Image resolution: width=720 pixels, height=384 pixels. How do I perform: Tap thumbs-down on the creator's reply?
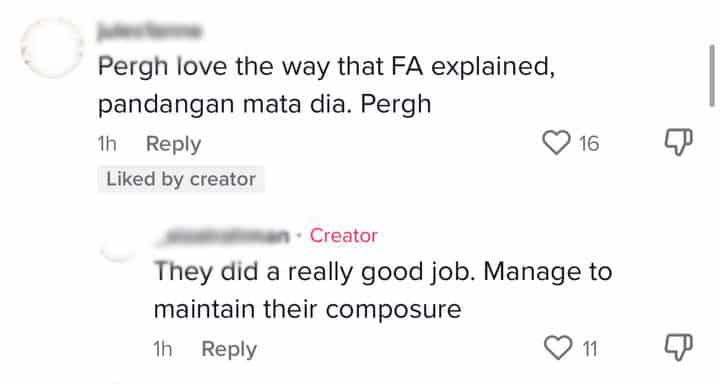coord(679,347)
